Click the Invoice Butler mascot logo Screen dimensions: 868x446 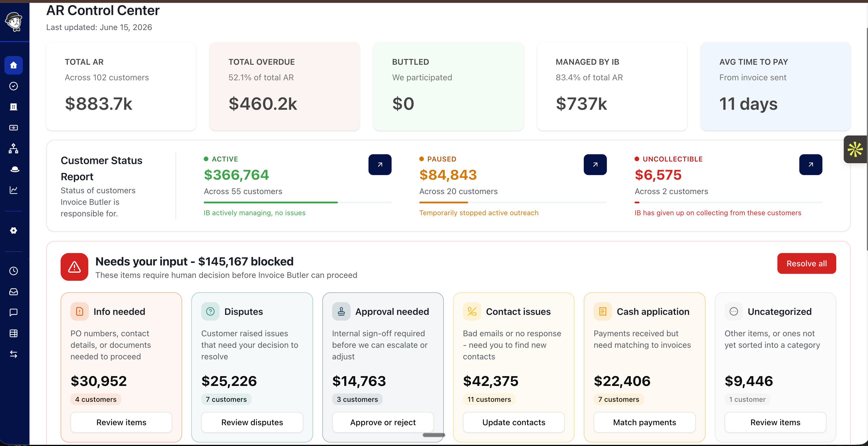14,22
